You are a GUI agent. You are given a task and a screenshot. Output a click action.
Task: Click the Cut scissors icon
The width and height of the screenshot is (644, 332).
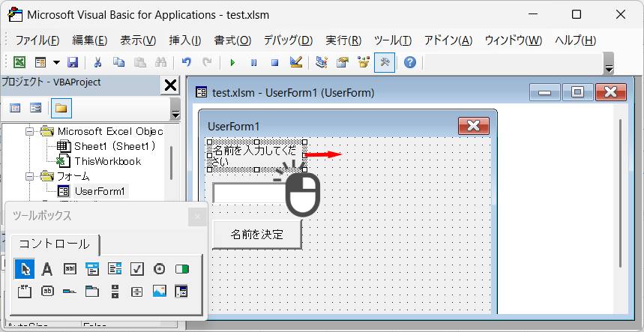[x=97, y=62]
